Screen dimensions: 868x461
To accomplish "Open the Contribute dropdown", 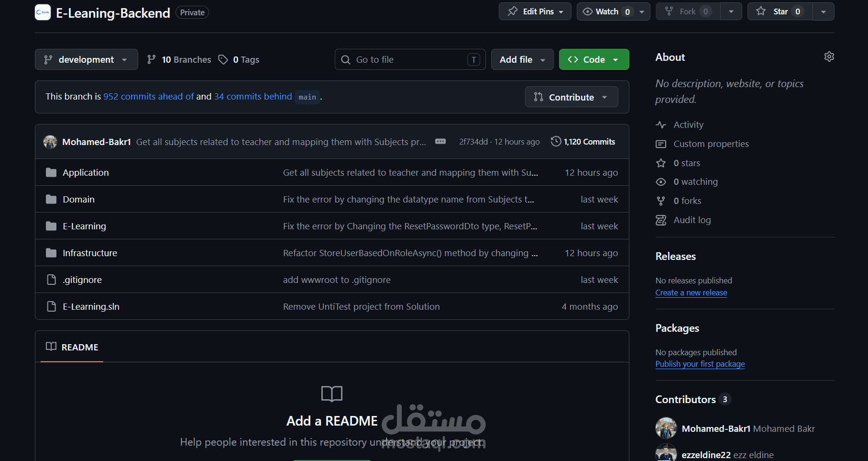I will tap(571, 97).
